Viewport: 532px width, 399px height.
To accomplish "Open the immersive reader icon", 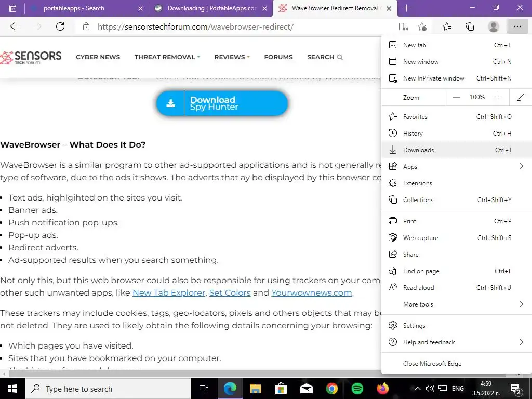I will pyautogui.click(x=403, y=26).
